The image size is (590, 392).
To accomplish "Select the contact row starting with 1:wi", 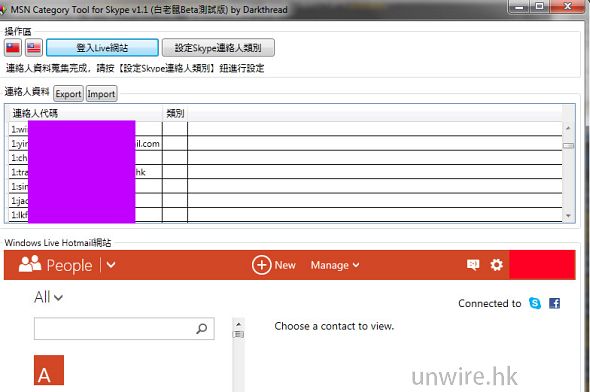I will (285, 129).
